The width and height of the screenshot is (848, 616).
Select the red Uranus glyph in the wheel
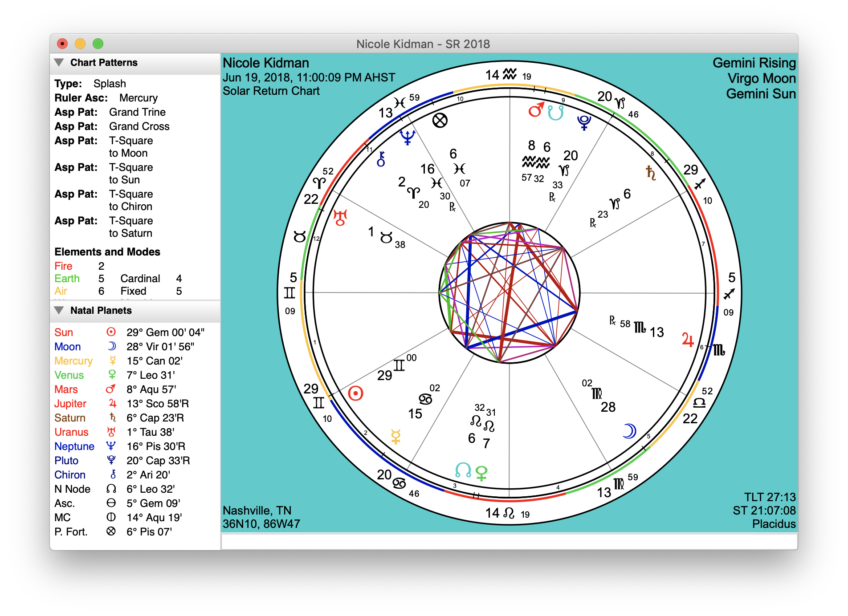[x=340, y=218]
